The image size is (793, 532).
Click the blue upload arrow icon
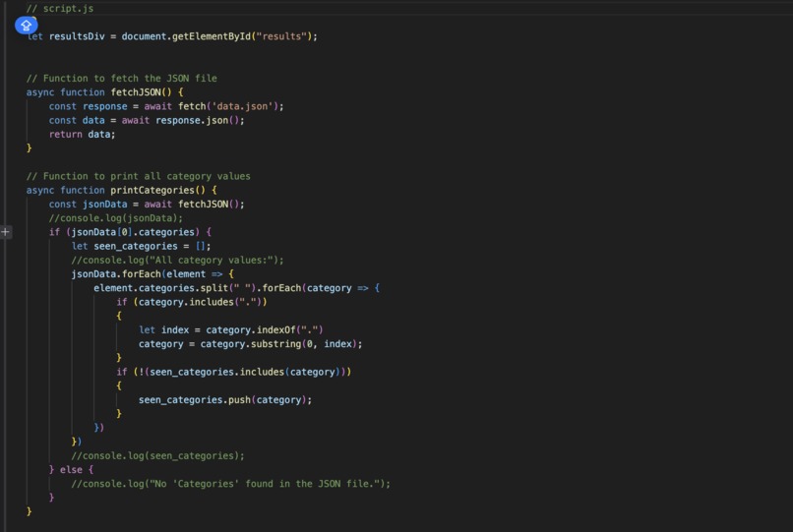26,25
